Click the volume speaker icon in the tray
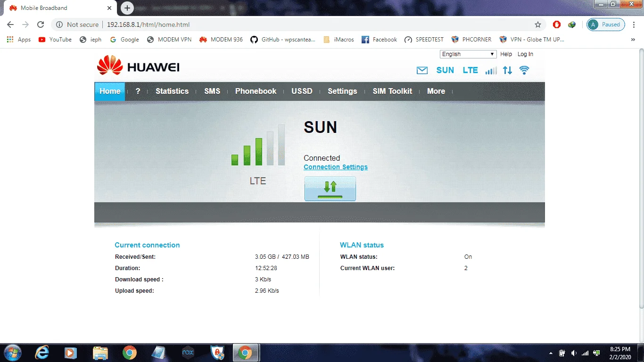The width and height of the screenshot is (644, 362). (x=574, y=353)
